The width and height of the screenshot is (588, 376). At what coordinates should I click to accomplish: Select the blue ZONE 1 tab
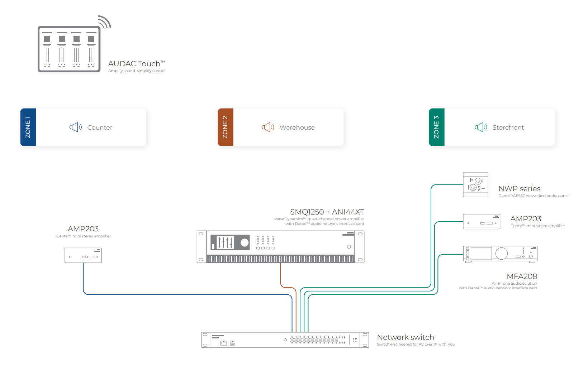point(28,127)
